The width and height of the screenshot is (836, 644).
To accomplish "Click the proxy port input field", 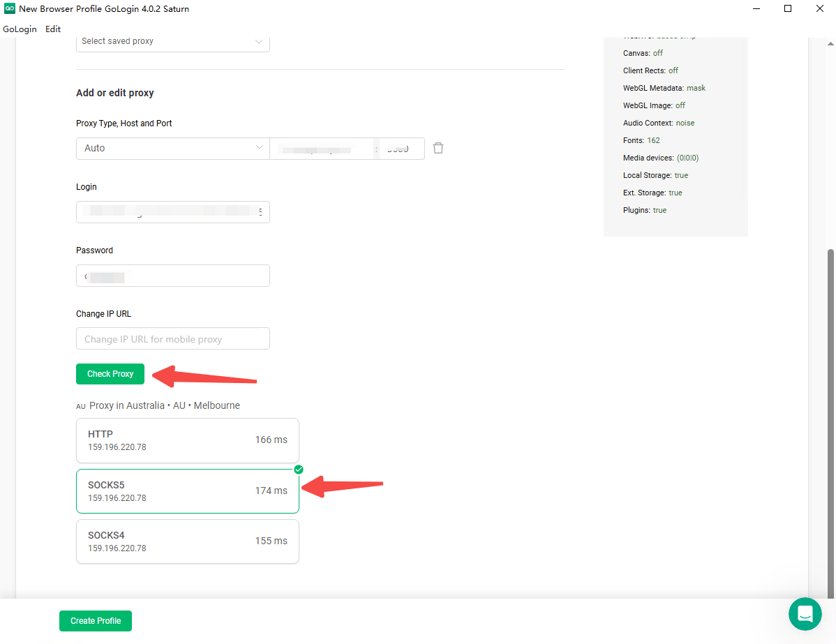I will tap(402, 149).
